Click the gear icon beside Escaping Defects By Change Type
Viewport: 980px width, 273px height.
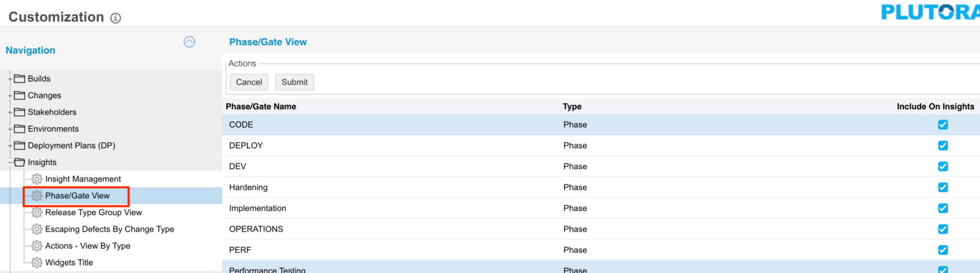coord(37,229)
